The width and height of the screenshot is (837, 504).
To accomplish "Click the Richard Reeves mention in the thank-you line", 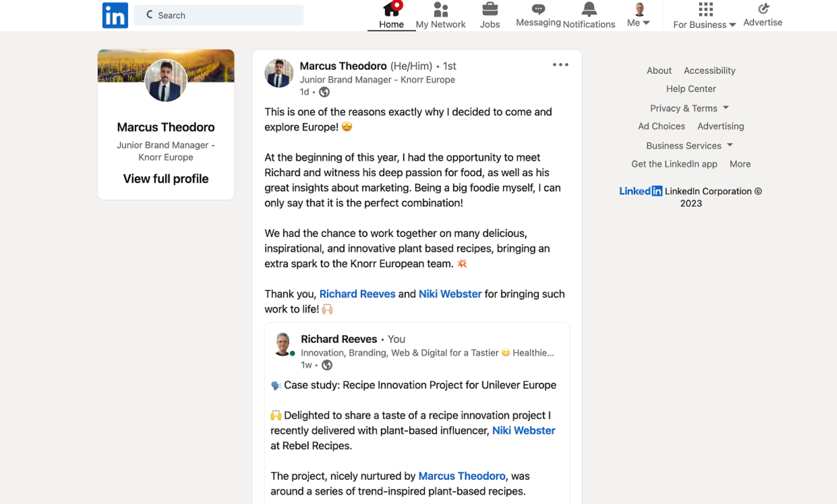I will tap(357, 294).
